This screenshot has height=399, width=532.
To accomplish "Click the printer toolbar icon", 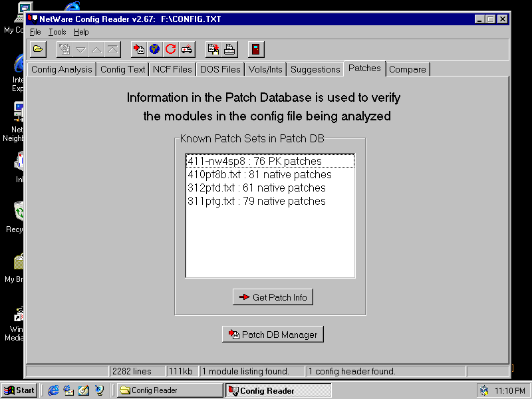I will coord(229,49).
